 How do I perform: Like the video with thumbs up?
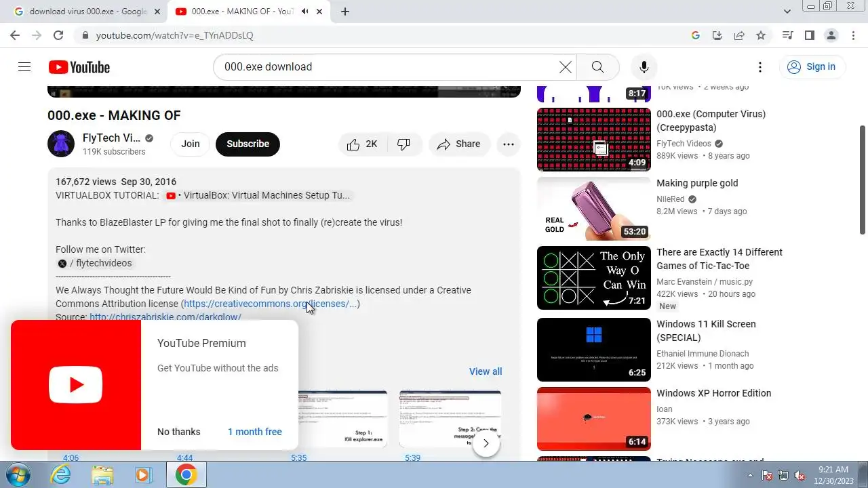point(362,144)
